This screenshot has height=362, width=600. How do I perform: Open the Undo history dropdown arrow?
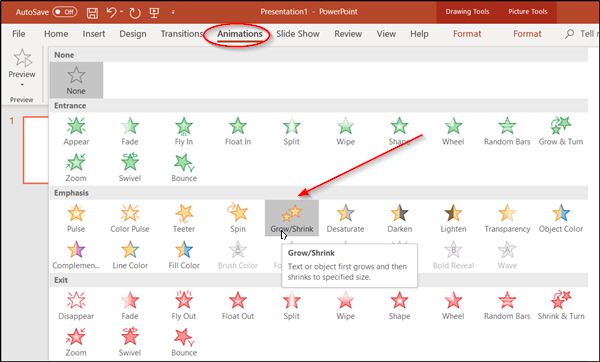click(122, 12)
